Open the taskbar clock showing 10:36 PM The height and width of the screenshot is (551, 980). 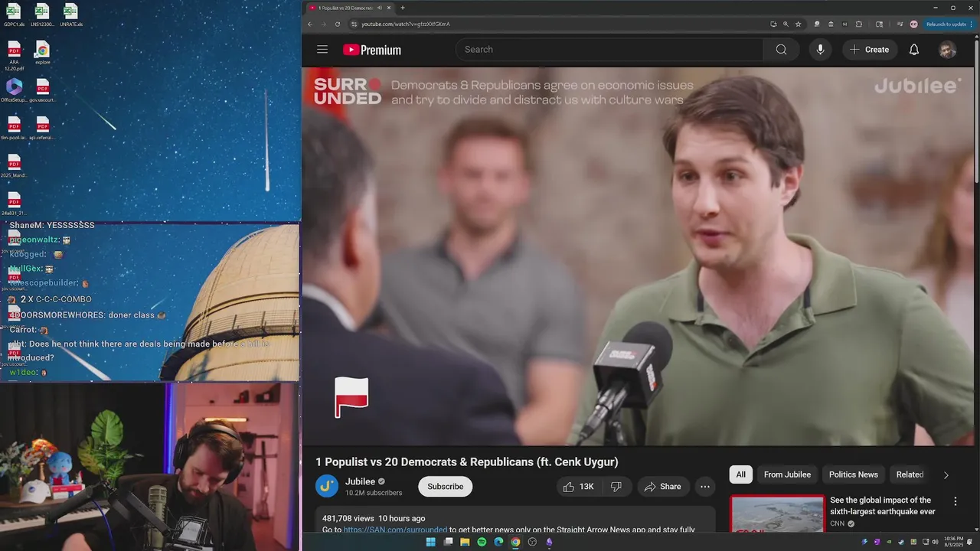(954, 542)
